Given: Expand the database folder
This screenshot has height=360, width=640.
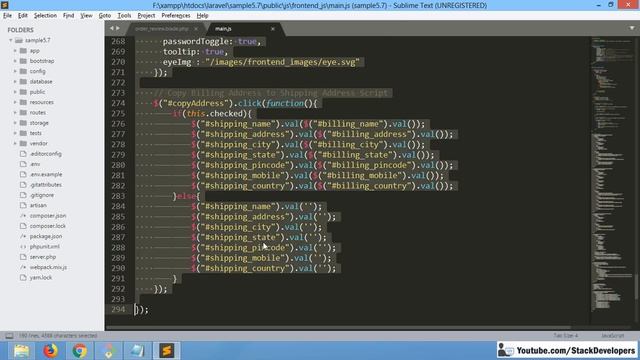Looking at the screenshot, I should (16, 82).
